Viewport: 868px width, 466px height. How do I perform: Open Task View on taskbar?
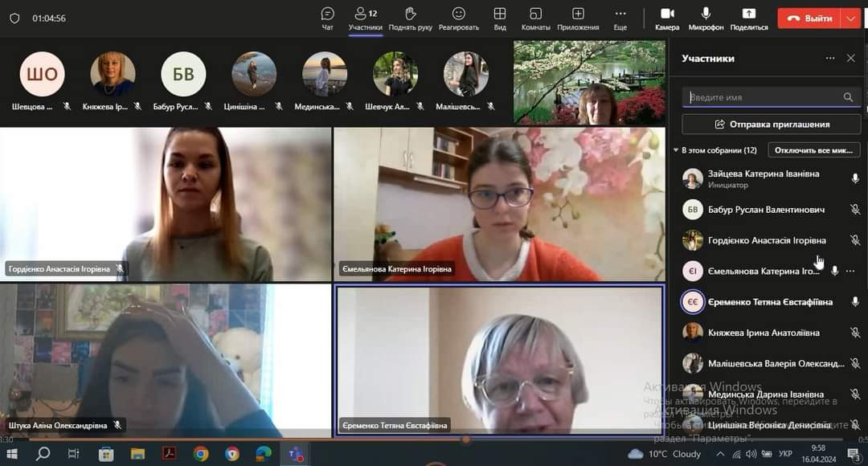pyautogui.click(x=74, y=454)
